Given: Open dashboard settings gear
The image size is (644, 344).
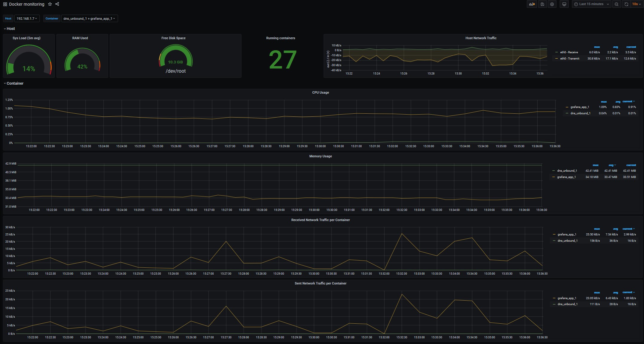Looking at the screenshot, I should [552, 4].
